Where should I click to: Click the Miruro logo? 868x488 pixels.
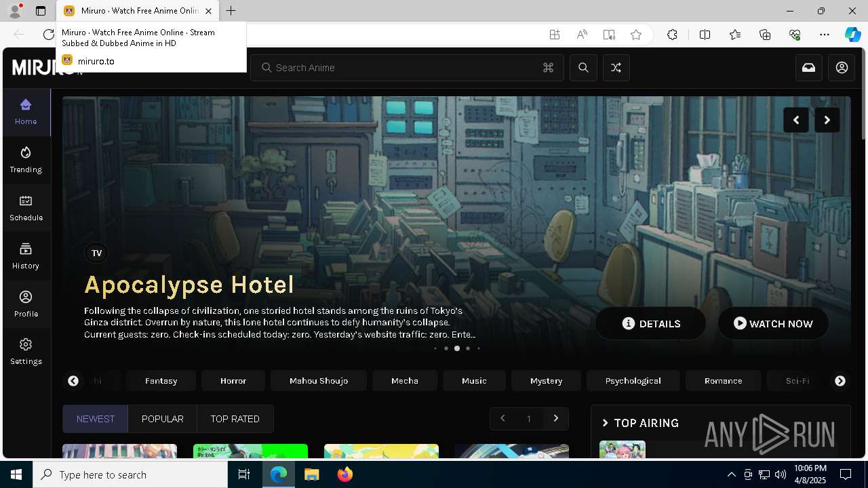pyautogui.click(x=47, y=68)
